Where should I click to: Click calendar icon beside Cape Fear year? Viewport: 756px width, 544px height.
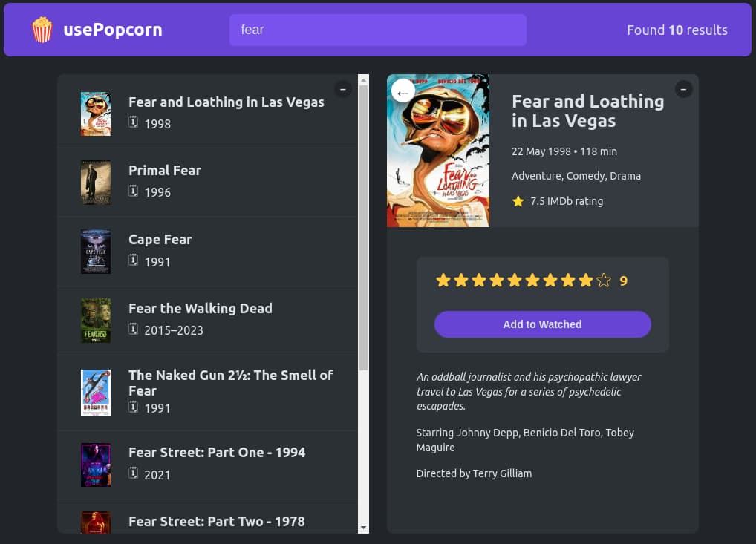click(134, 260)
